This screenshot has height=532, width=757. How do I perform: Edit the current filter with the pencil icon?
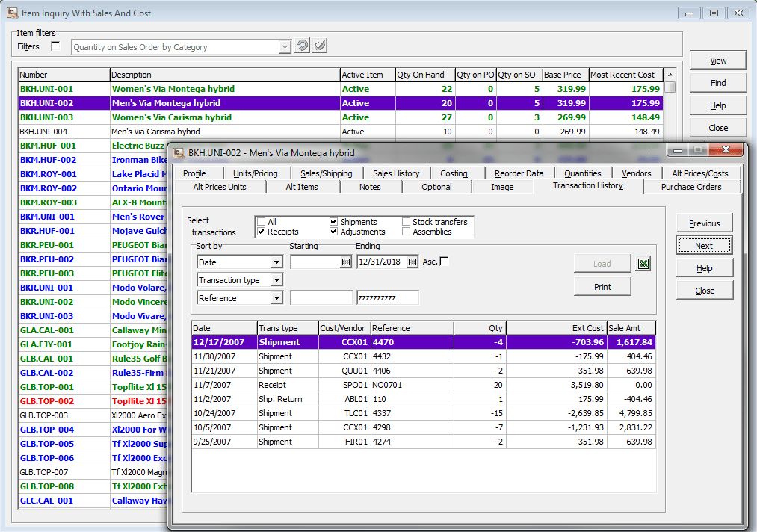[319, 45]
